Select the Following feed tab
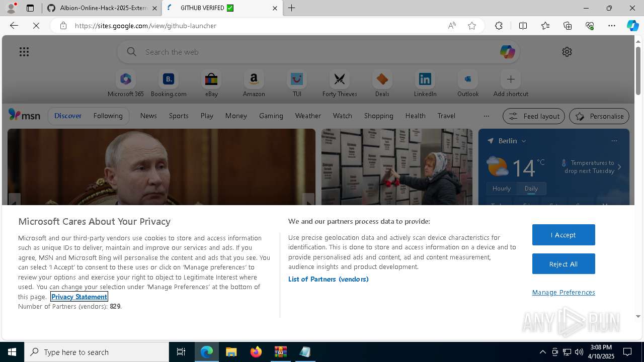 click(x=108, y=116)
